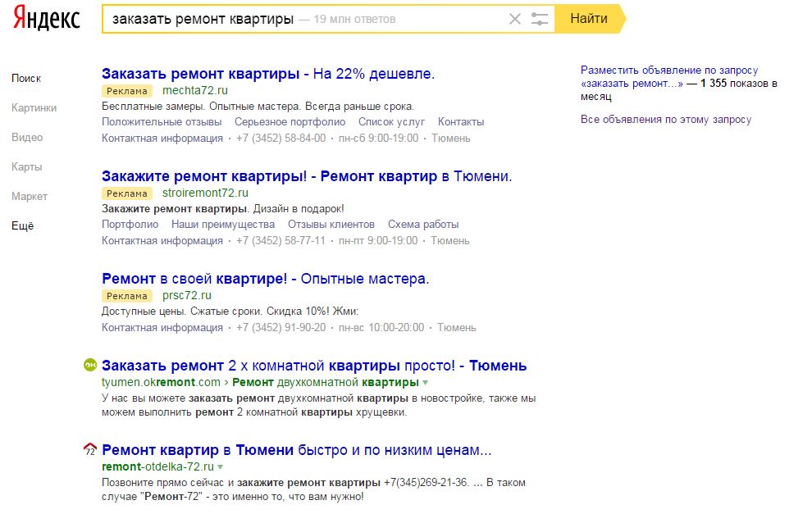Screen dimensions: 812x514
Task: Open the Карты tab
Action: pos(27,167)
